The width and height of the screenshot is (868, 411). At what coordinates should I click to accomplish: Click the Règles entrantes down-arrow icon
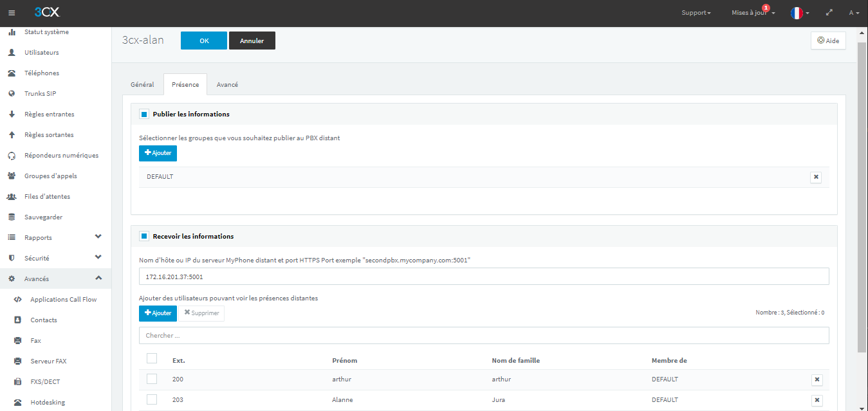coord(12,114)
